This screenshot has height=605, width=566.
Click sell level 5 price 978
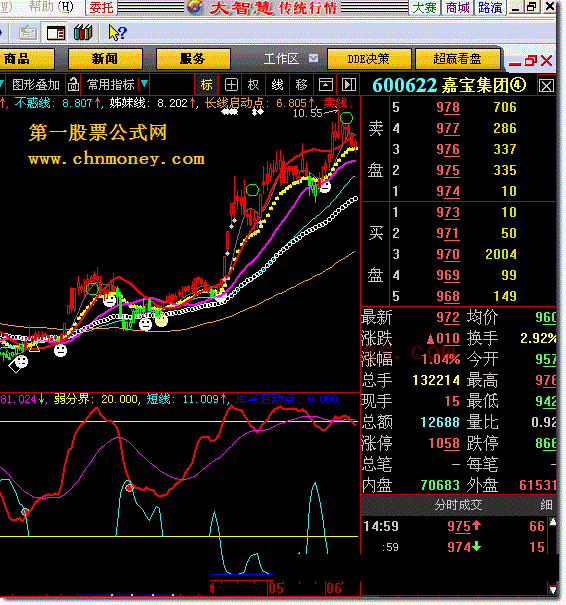(x=448, y=107)
